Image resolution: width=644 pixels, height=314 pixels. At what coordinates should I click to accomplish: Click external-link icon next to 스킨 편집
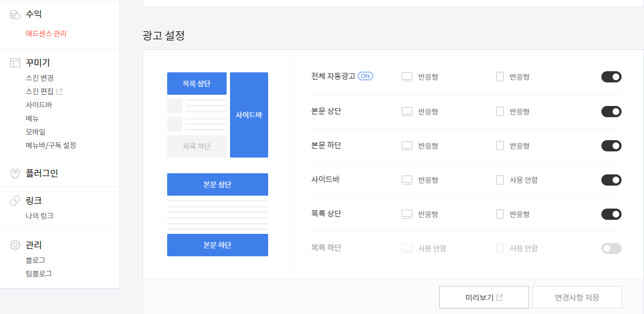59,91
